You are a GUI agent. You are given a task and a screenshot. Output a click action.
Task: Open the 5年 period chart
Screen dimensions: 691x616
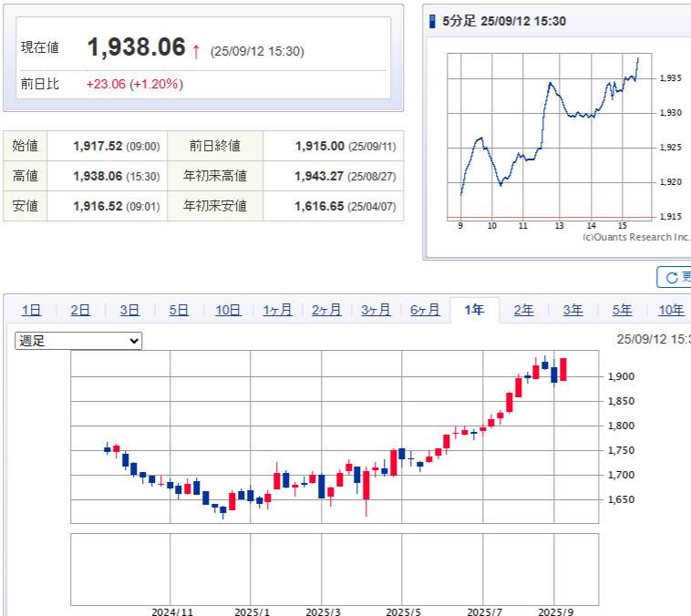coord(623,310)
